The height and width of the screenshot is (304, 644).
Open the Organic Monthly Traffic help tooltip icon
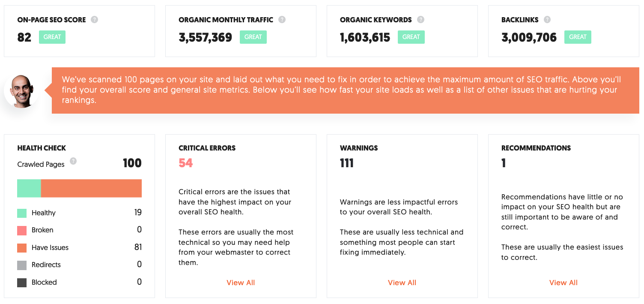282,20
